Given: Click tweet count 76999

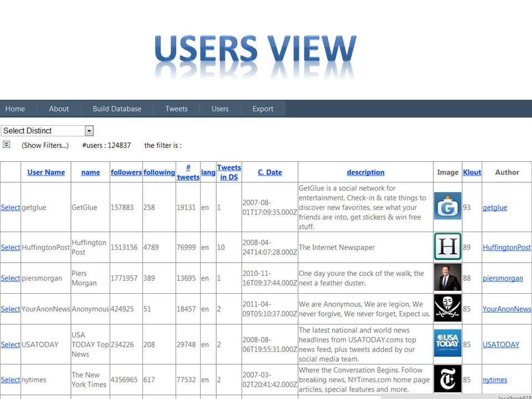Looking at the screenshot, I should click(186, 247).
